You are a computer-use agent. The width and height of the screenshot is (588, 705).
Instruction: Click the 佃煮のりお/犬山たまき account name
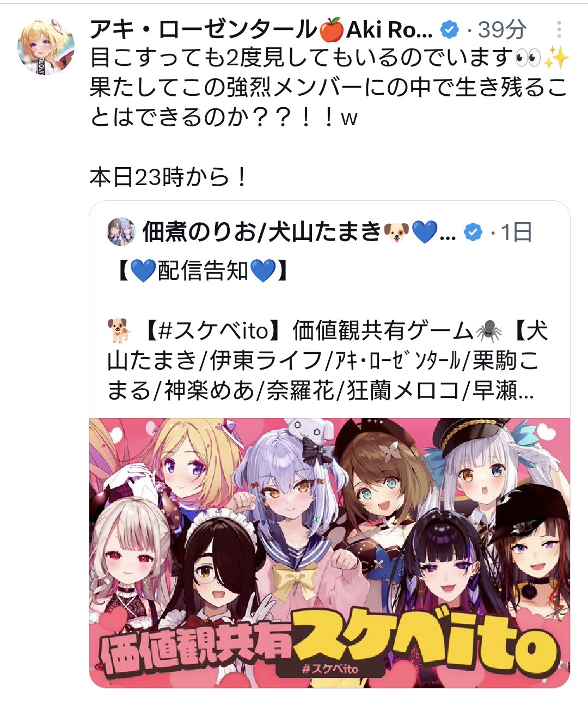pyautogui.click(x=262, y=232)
